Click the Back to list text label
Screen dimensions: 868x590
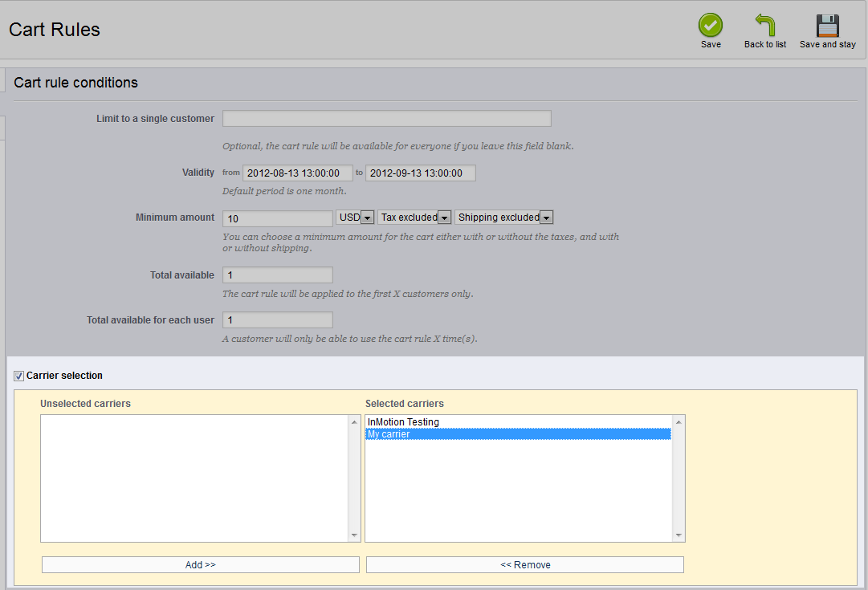765,44
